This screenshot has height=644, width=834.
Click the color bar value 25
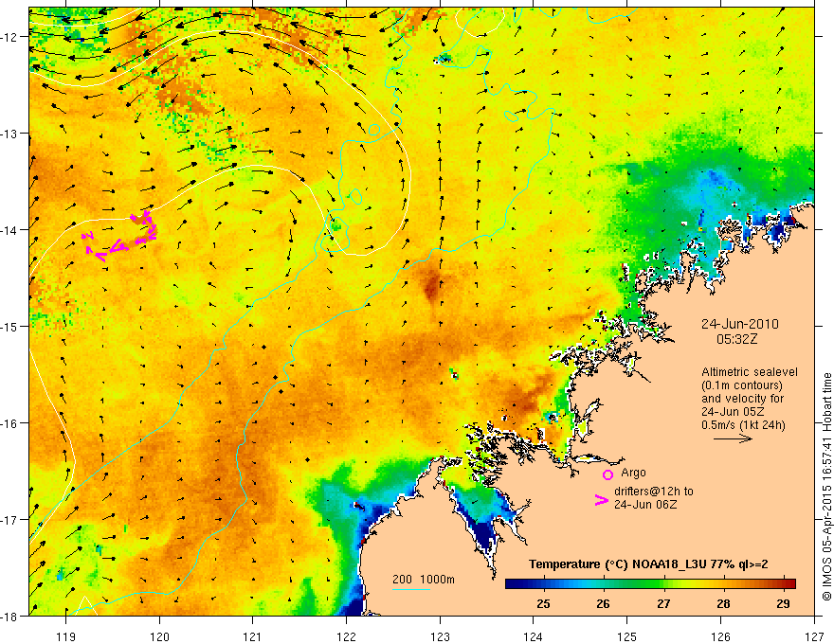pos(543,603)
